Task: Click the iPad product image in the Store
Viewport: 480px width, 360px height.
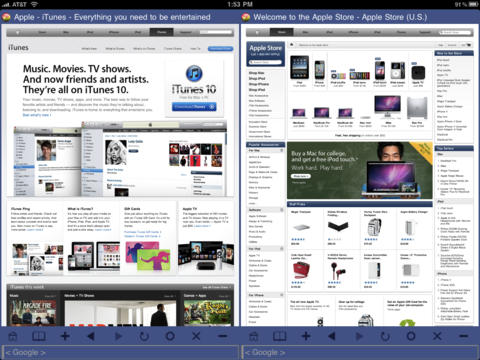Action: pos(299,67)
